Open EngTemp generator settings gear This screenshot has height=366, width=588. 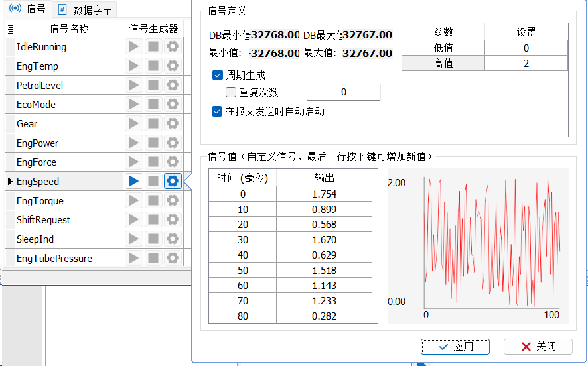click(x=173, y=66)
